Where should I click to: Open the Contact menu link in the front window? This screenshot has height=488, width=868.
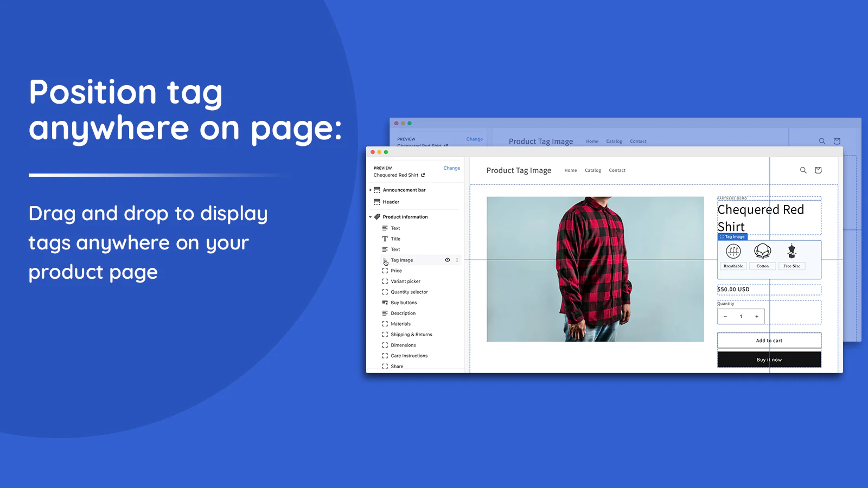(x=617, y=170)
